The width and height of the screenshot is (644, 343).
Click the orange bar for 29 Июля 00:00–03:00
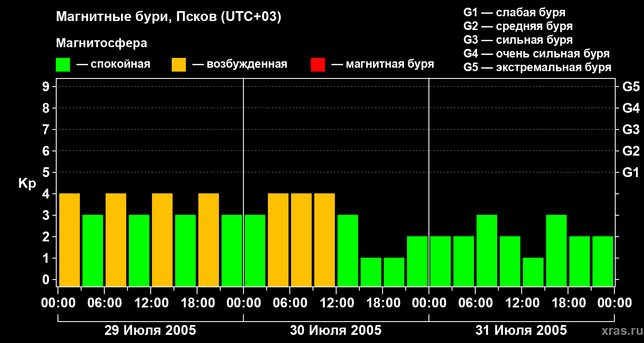tap(70, 240)
